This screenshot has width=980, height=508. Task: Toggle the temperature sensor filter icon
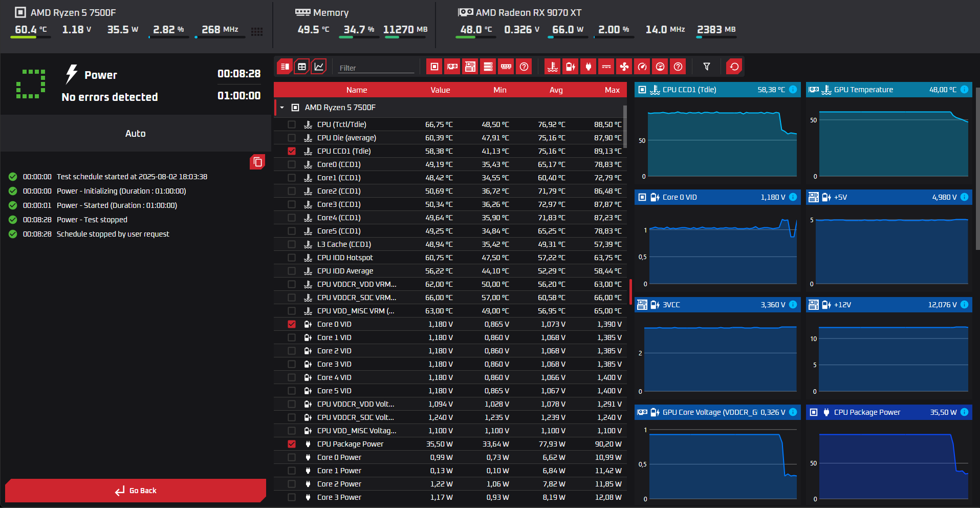tap(553, 67)
